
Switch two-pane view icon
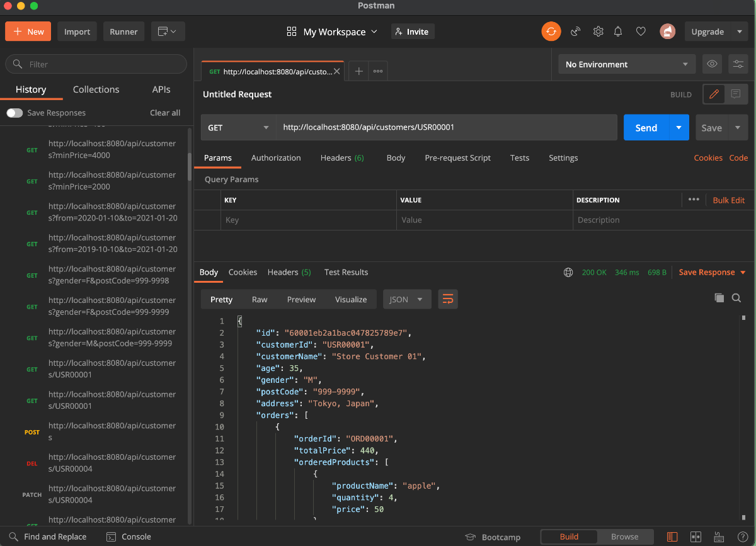tap(696, 537)
